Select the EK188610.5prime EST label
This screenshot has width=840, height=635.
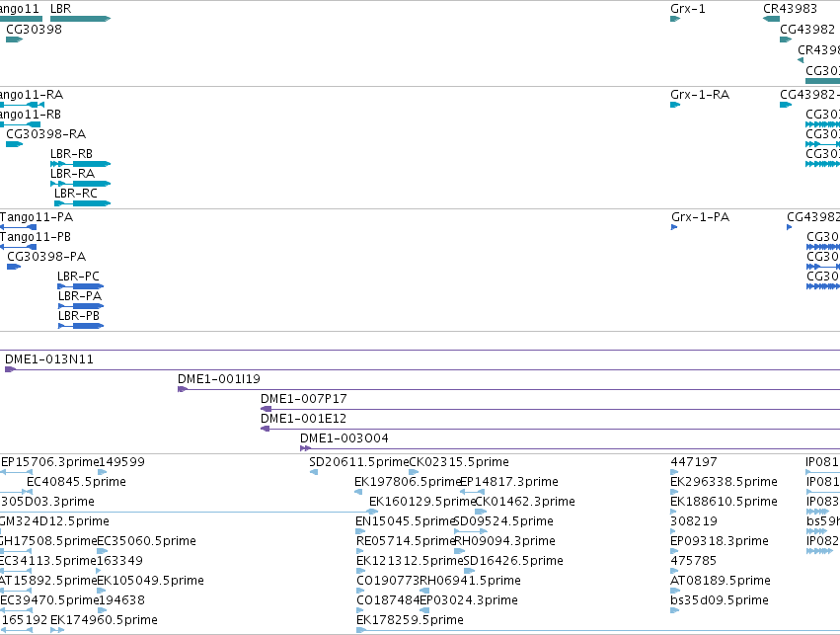(724, 502)
